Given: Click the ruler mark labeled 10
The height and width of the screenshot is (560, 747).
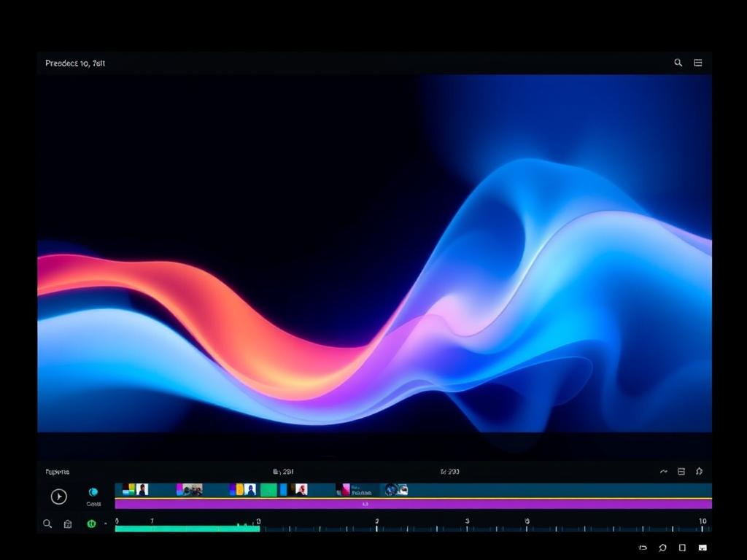Looking at the screenshot, I should point(703,521).
